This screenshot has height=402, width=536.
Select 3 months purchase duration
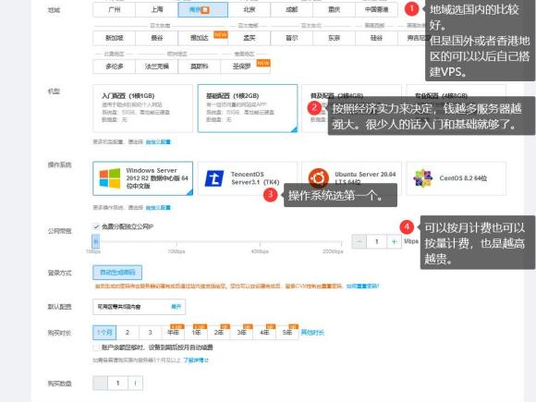point(150,332)
